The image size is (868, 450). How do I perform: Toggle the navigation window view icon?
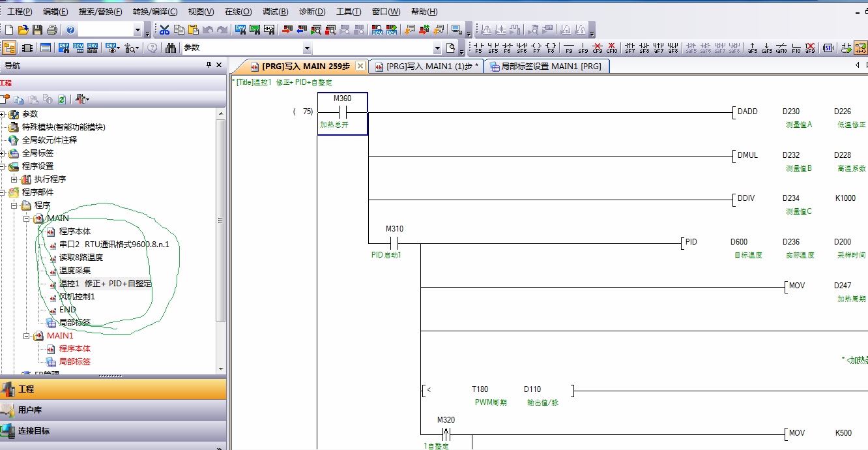tap(9, 48)
